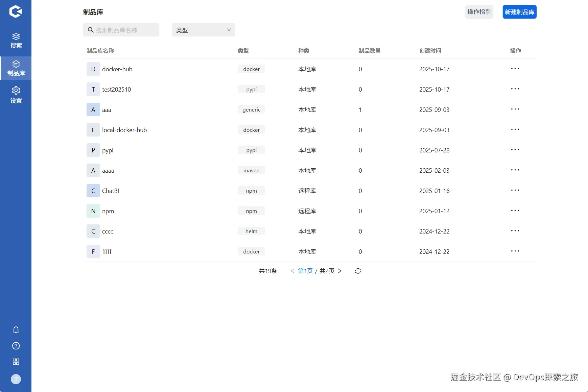This screenshot has width=588, height=392.
Task: Open the 制品库 section in the sidebar
Action: pyautogui.click(x=16, y=68)
